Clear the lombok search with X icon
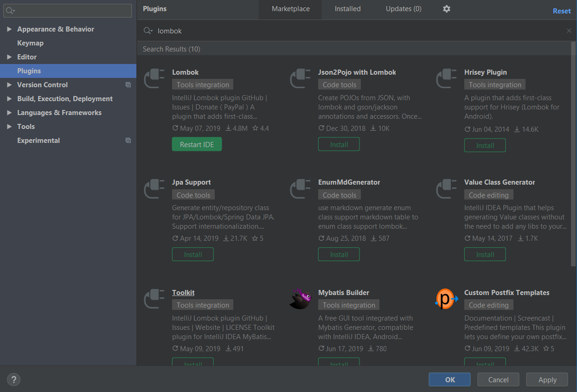The width and height of the screenshot is (577, 392). pos(569,31)
